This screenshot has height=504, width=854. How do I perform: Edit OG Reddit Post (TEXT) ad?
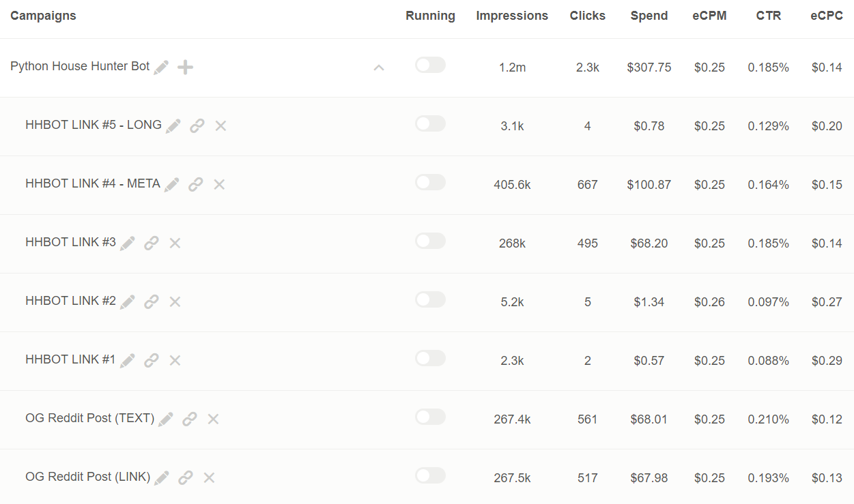(x=166, y=419)
